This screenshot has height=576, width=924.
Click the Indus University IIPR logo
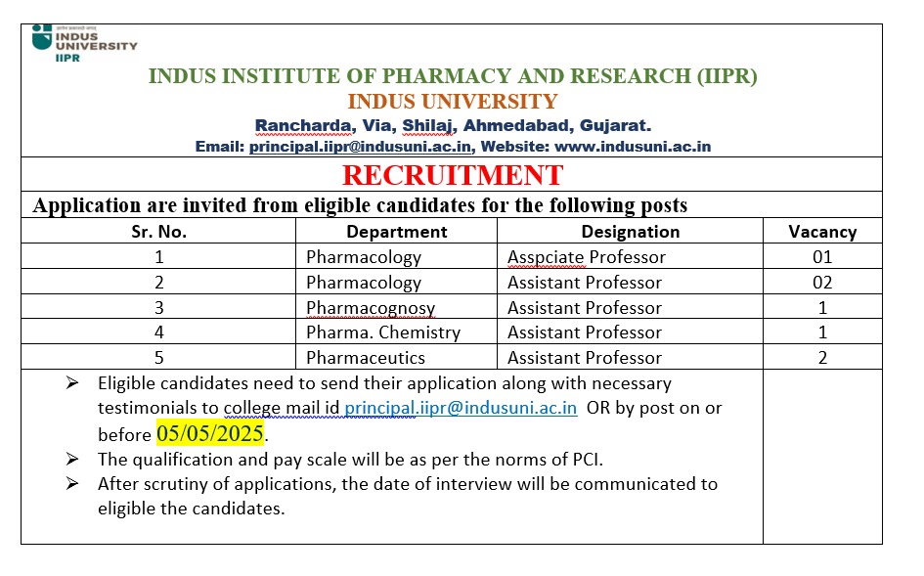click(x=84, y=44)
